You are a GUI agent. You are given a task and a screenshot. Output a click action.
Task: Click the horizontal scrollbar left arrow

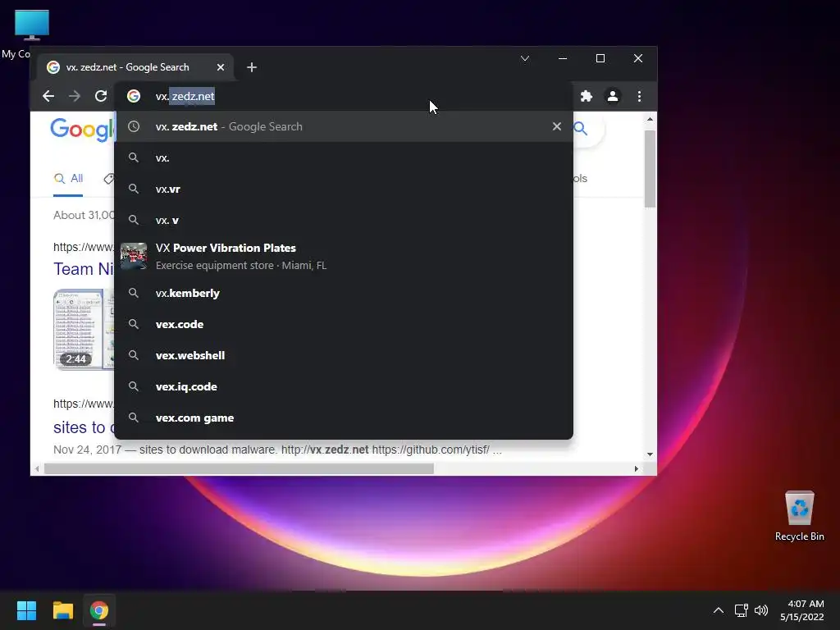(36, 468)
